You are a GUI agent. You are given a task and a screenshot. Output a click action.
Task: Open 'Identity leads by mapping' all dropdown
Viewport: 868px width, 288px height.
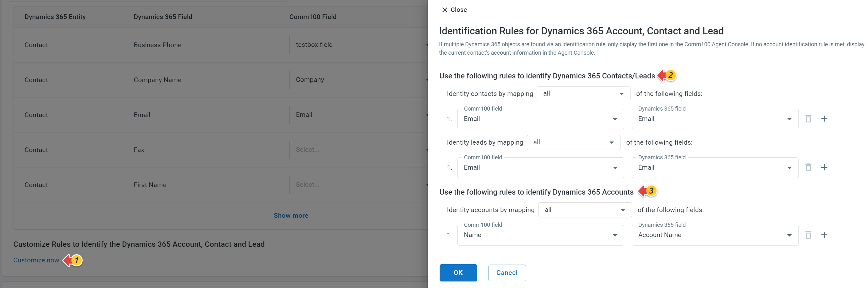coord(573,143)
